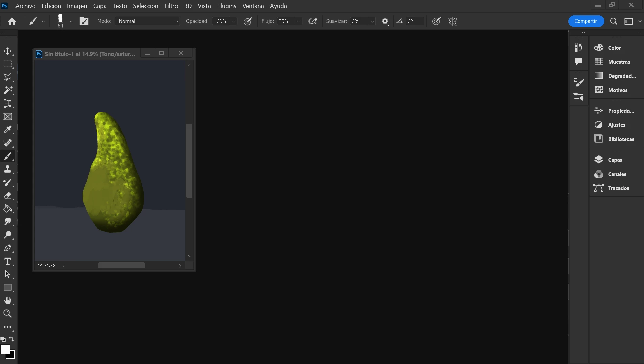This screenshot has height=364, width=644.
Task: Open the Filtro menu
Action: pos(171,6)
